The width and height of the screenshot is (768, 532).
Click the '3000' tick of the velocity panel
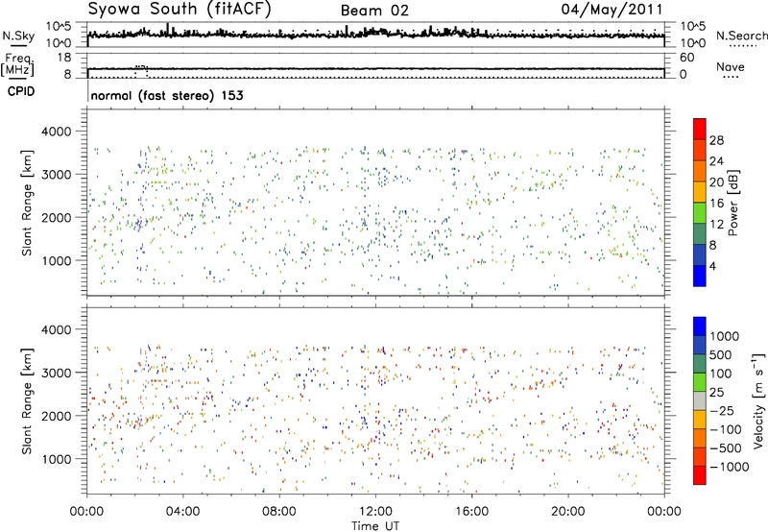[56, 373]
